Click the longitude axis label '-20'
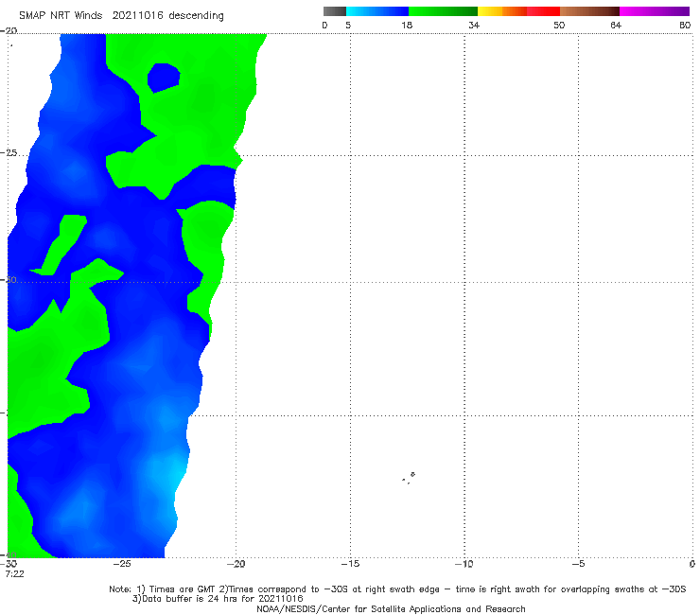This screenshot has width=700, height=615. point(236,564)
